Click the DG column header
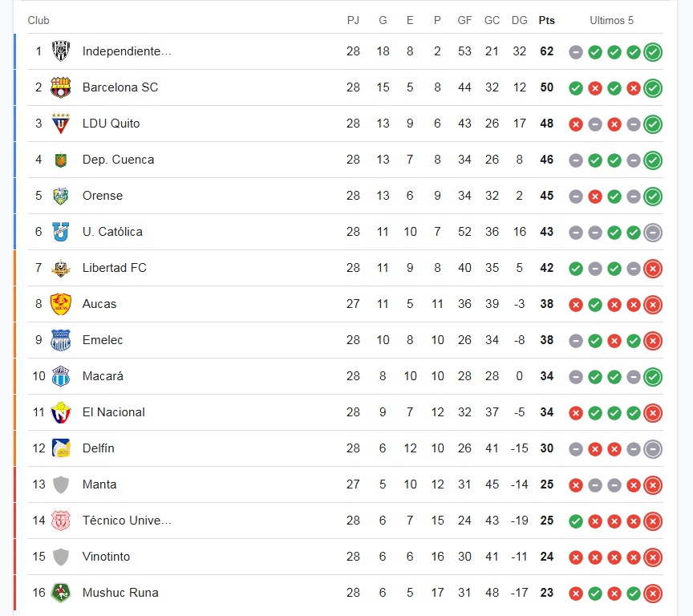 click(x=519, y=20)
